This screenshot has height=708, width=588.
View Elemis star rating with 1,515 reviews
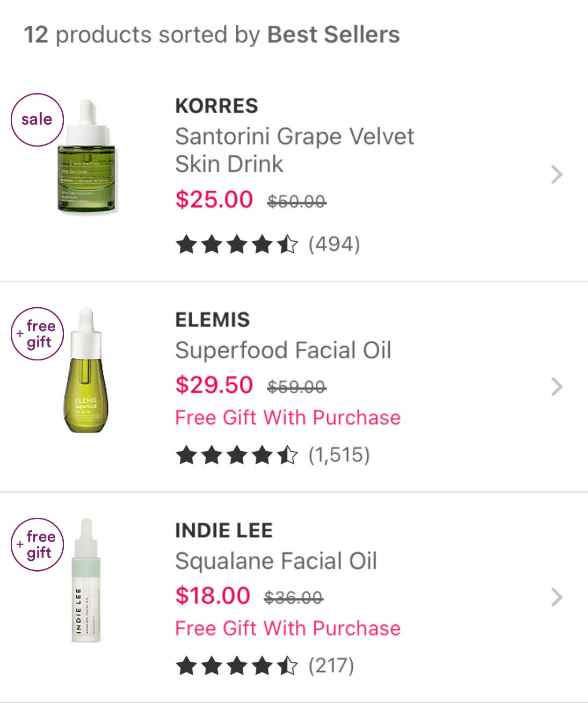(272, 455)
